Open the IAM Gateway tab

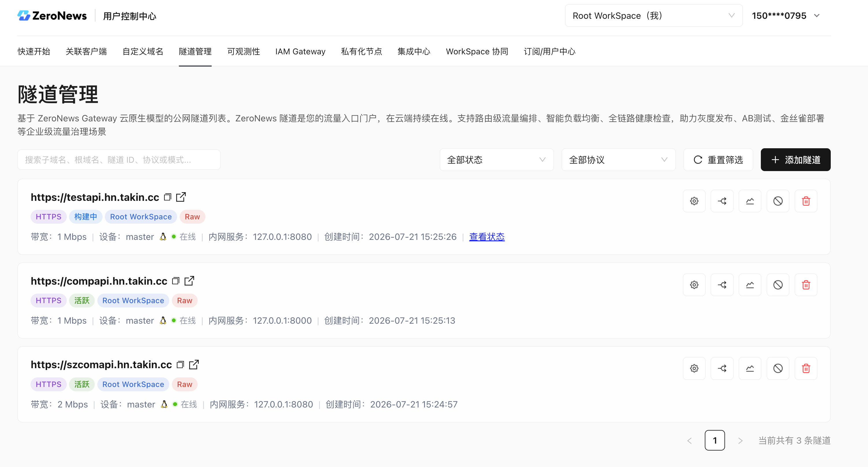[300, 52]
